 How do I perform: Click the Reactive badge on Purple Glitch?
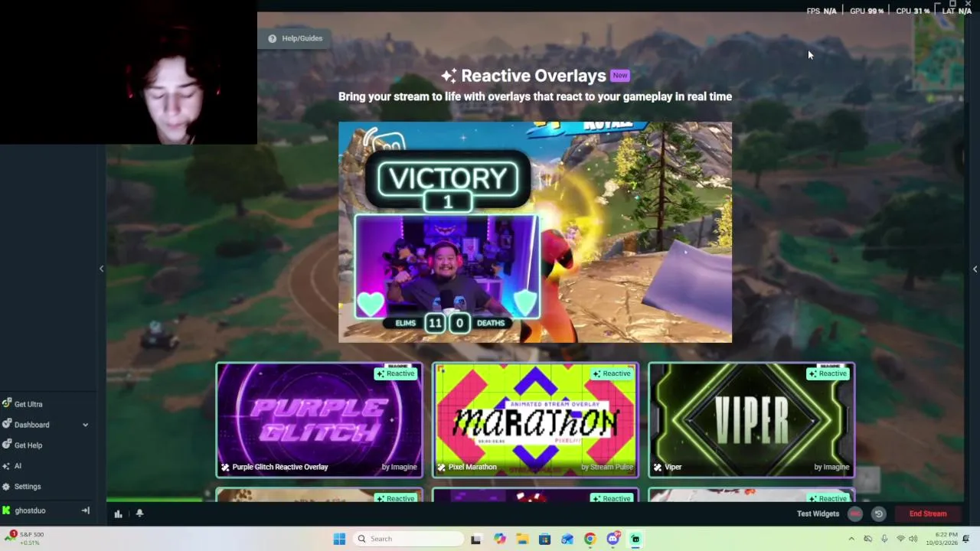pyautogui.click(x=396, y=373)
